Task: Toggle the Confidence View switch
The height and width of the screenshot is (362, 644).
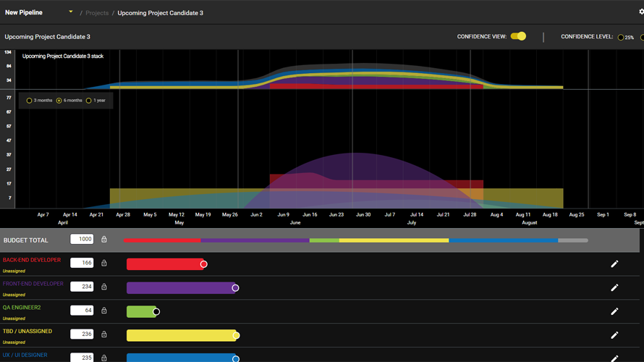Action: [x=518, y=36]
